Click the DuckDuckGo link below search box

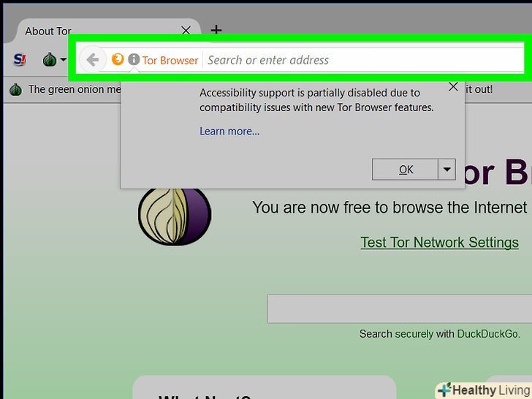coord(488,334)
